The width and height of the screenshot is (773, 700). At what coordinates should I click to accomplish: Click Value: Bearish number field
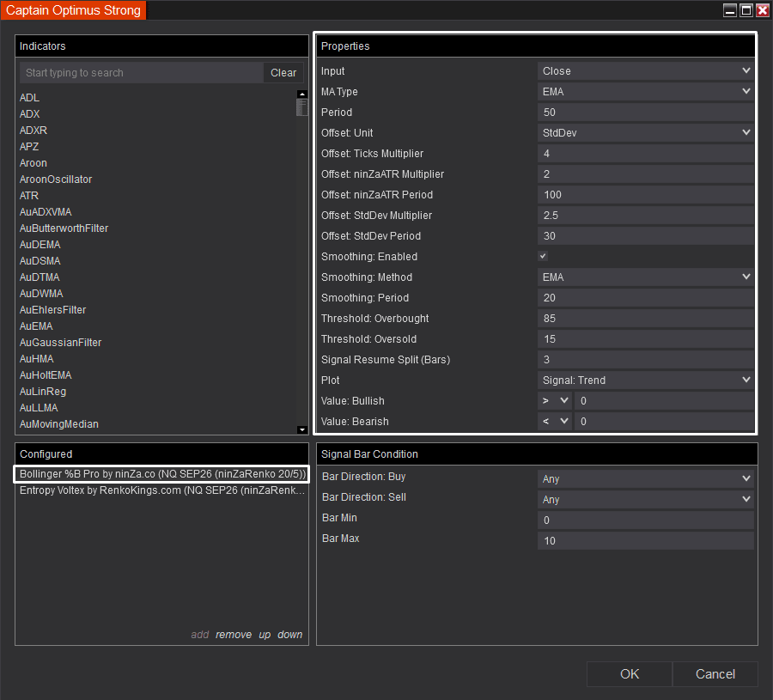point(664,422)
